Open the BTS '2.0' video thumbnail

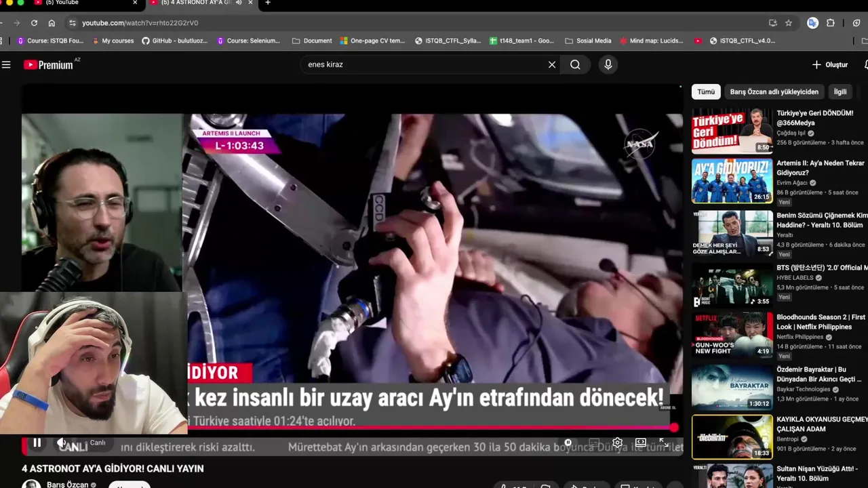[732, 285]
